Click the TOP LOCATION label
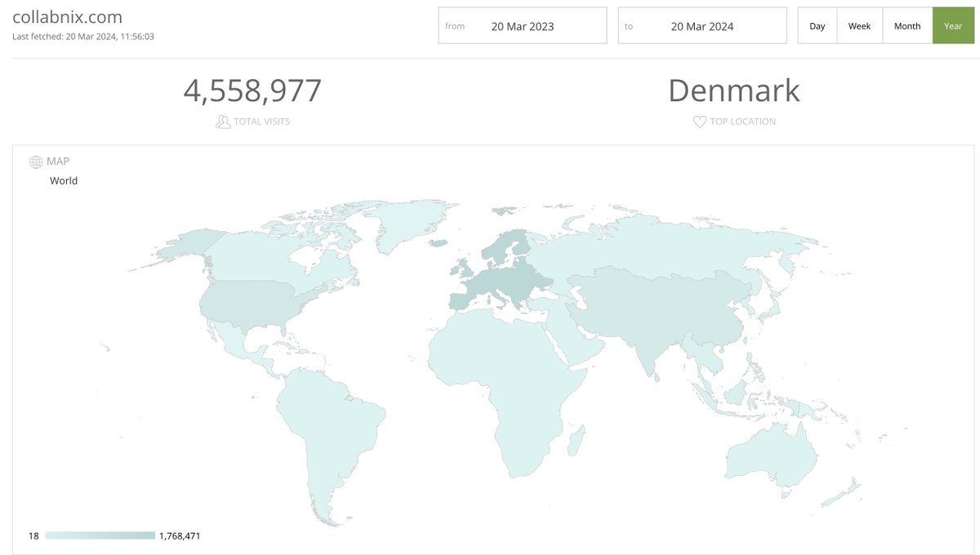This screenshot has width=980, height=555. coord(743,122)
